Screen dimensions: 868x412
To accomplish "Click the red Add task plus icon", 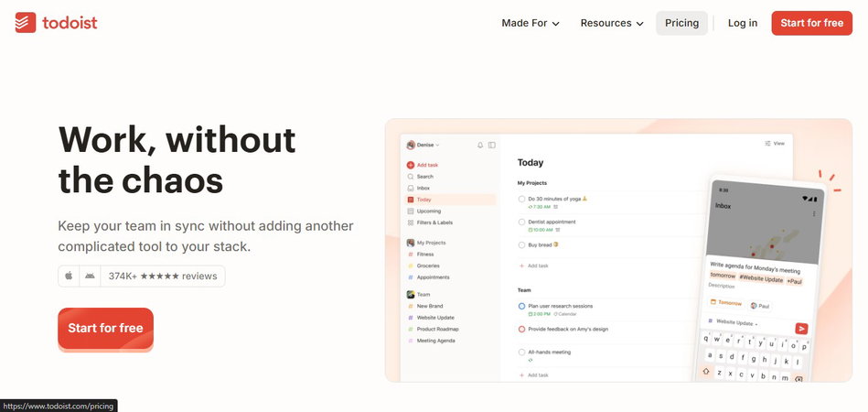I will (410, 165).
